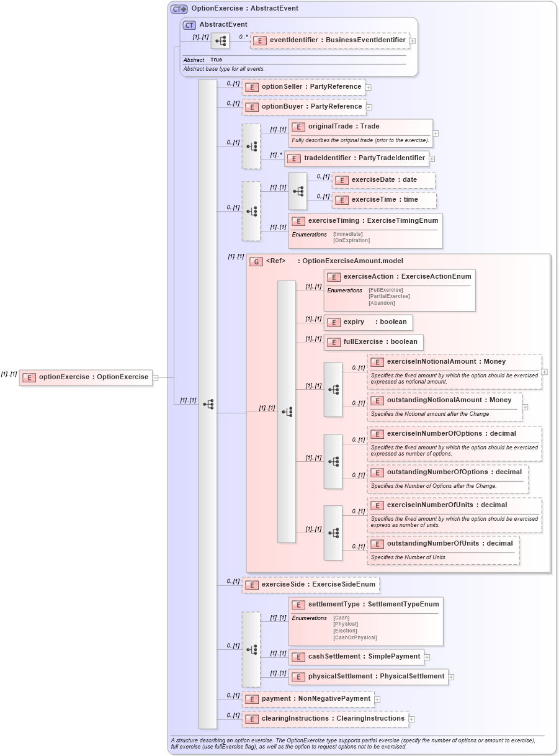Click sequence compositor beside exerciseDate and exerciseTime

pyautogui.click(x=298, y=191)
